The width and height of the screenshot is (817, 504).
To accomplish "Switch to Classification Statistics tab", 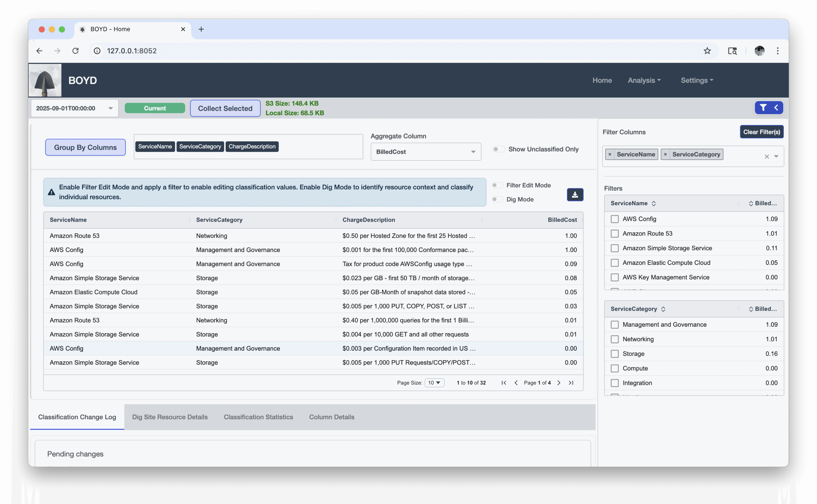I will click(258, 417).
